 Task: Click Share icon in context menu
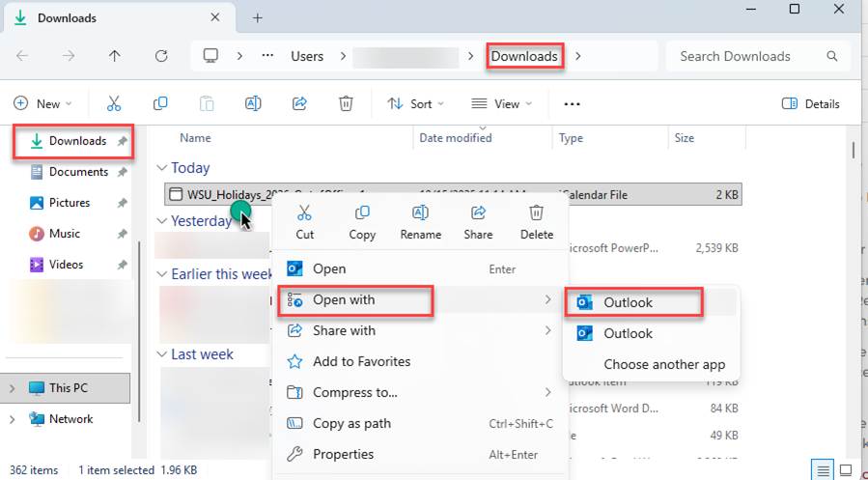[478, 220]
